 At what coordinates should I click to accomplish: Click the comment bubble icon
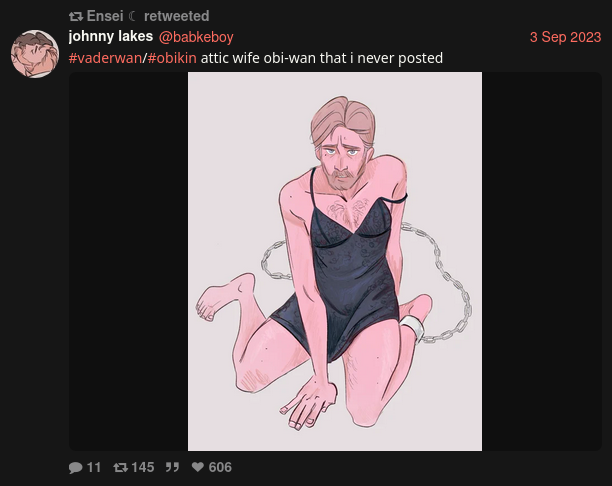click(x=76, y=467)
